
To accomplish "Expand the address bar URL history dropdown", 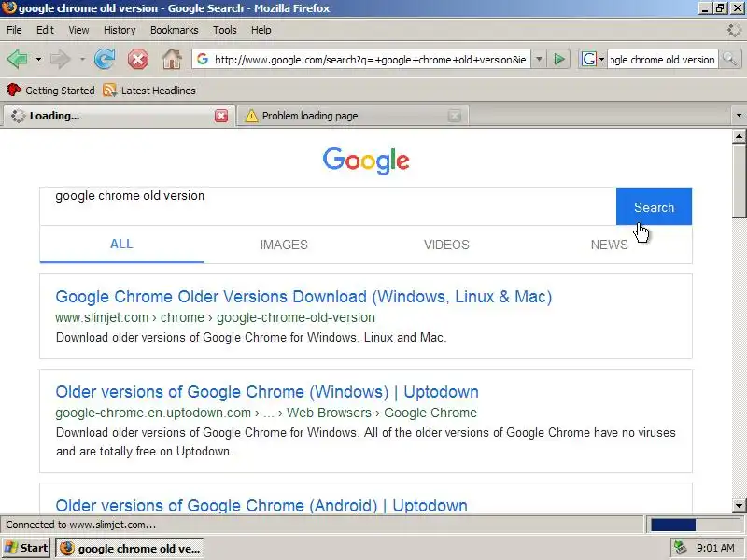I will [539, 60].
